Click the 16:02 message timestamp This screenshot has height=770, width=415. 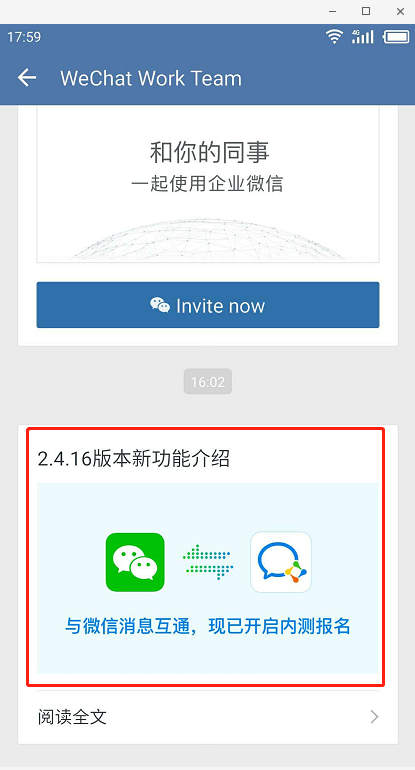click(208, 382)
